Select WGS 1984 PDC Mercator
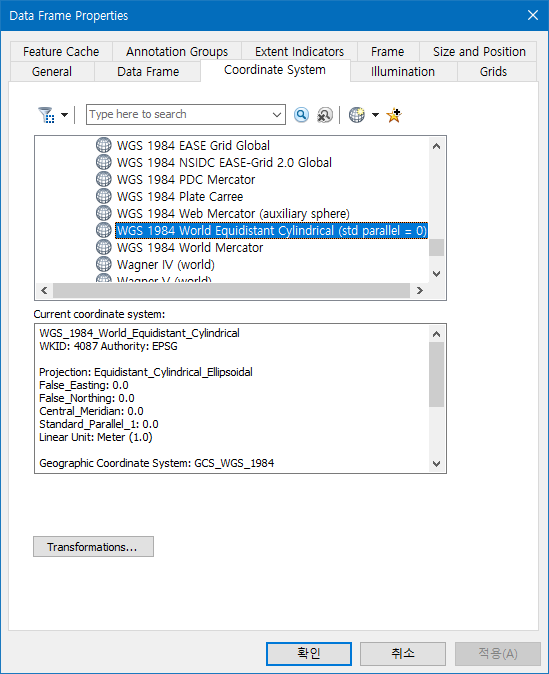This screenshot has width=549, height=674. 186,180
